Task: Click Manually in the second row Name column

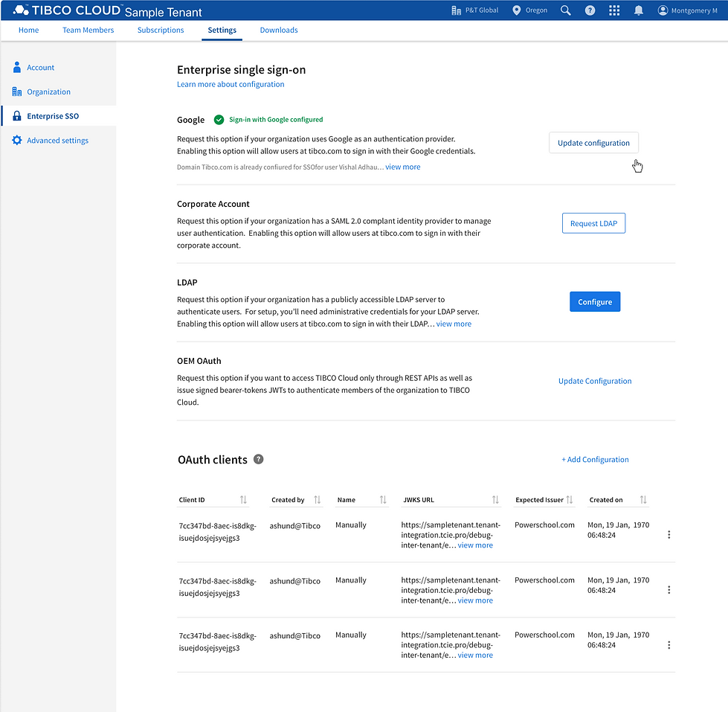Action: pyautogui.click(x=351, y=580)
